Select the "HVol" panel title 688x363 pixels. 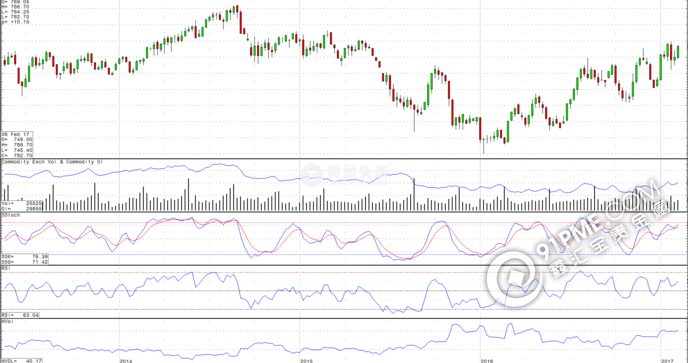pyautogui.click(x=7, y=321)
